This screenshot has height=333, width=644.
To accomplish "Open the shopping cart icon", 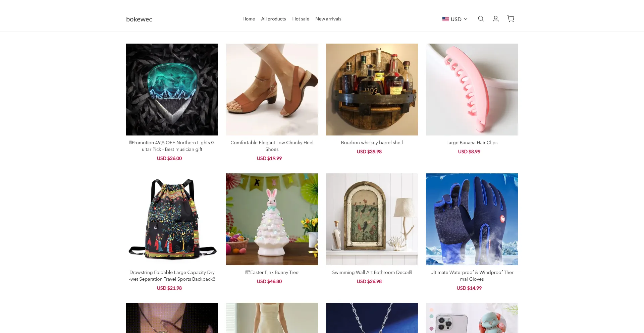I will pos(511,19).
